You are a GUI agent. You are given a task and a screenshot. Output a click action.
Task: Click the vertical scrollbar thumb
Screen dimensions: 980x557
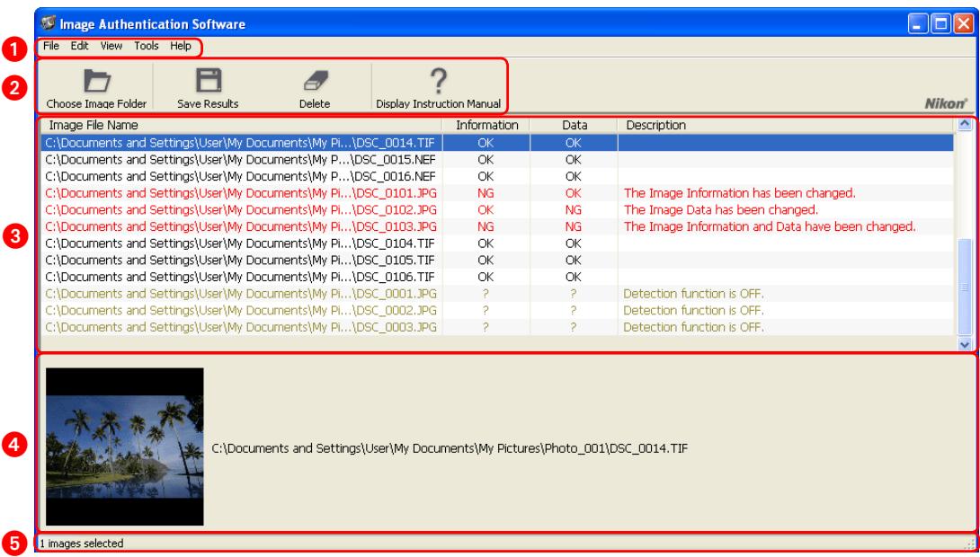(x=965, y=287)
